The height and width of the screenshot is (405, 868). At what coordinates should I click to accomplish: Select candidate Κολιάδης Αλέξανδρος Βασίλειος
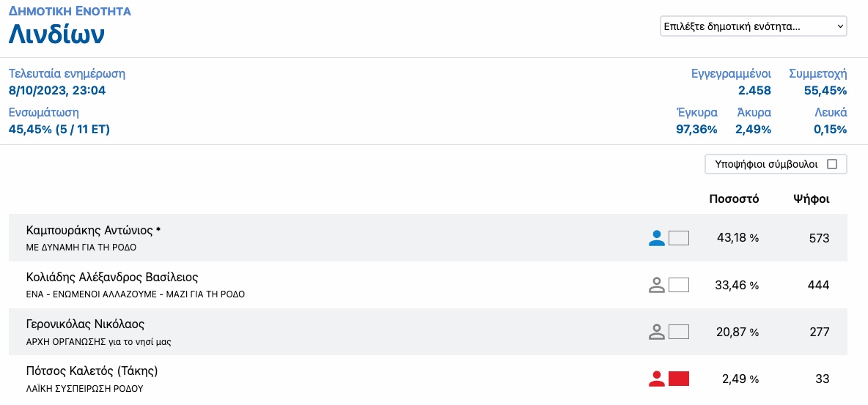pyautogui.click(x=112, y=277)
